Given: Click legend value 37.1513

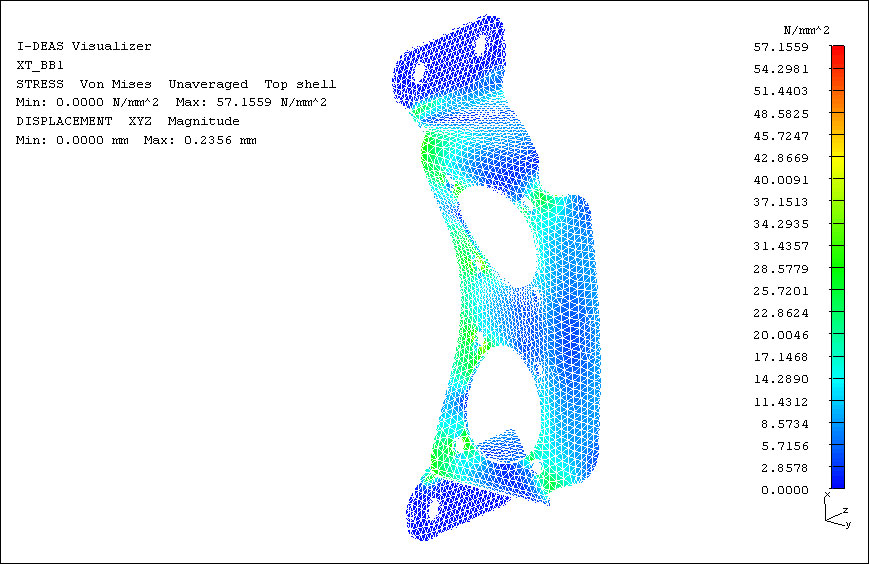Looking at the screenshot, I should coord(781,202).
